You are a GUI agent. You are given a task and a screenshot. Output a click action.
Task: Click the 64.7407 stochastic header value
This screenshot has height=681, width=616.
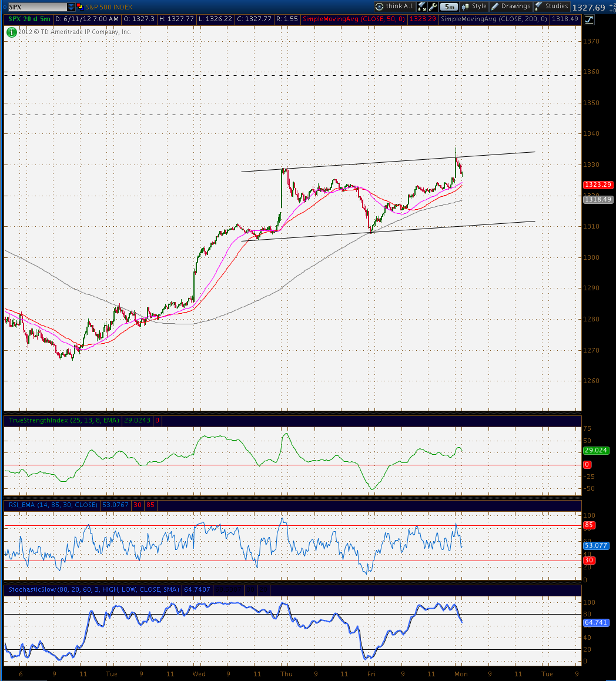coord(197,590)
